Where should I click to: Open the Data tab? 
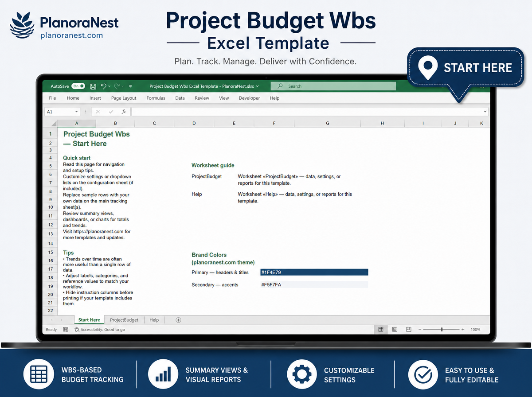tap(180, 98)
